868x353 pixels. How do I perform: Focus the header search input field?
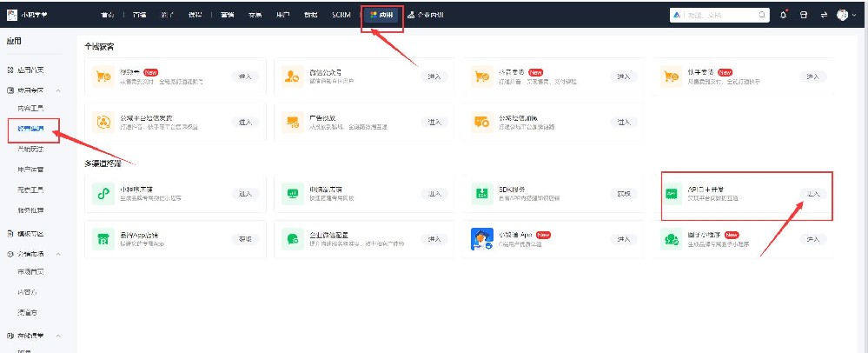[x=721, y=15]
